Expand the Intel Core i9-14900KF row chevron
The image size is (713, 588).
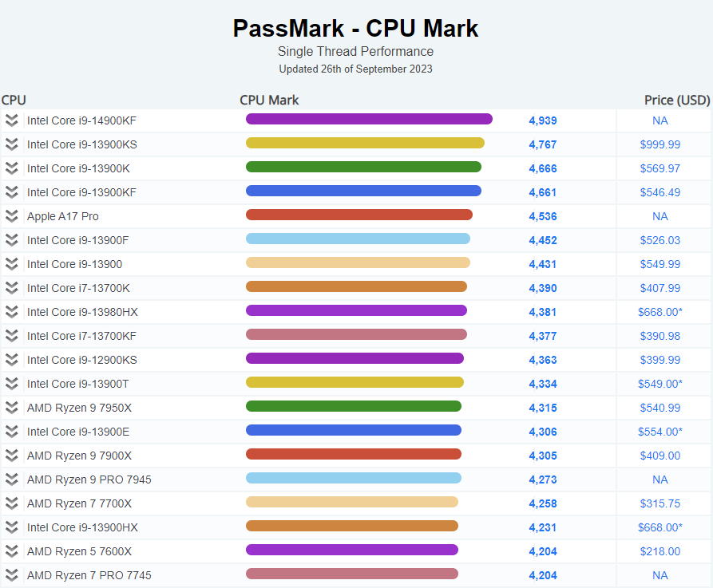coord(12,120)
